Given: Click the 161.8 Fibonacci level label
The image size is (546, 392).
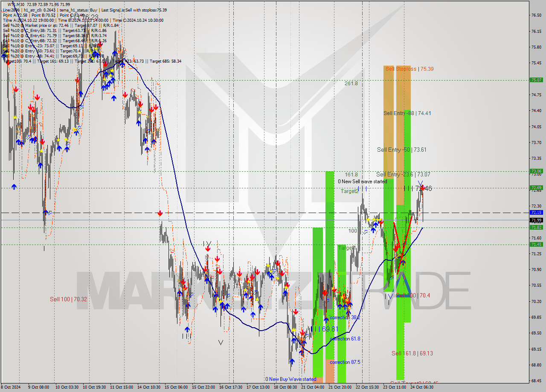Looking at the screenshot, I should click(351, 175).
